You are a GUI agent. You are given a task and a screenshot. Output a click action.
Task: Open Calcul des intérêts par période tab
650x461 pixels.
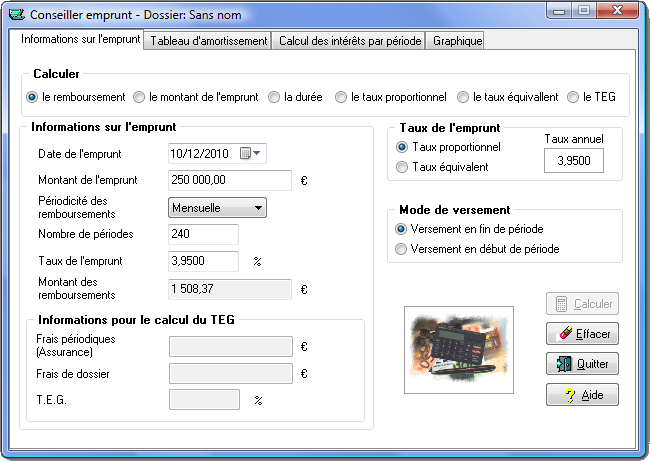(349, 41)
